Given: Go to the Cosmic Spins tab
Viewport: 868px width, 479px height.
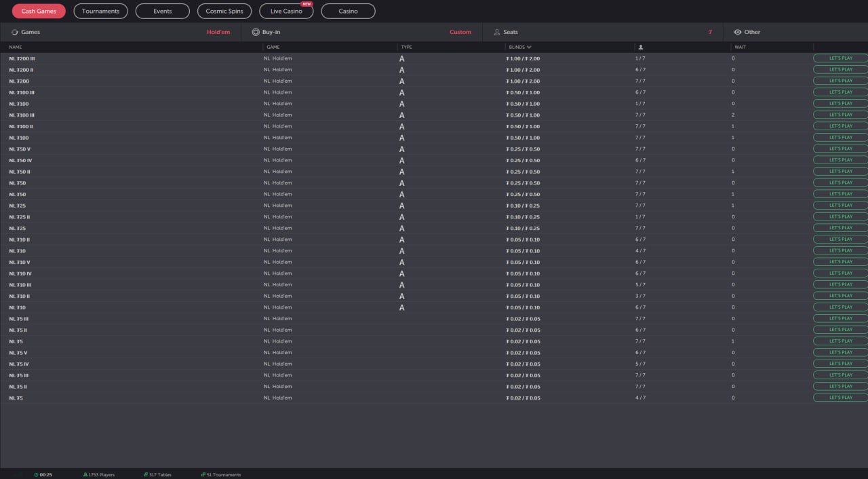Looking at the screenshot, I should click(224, 11).
